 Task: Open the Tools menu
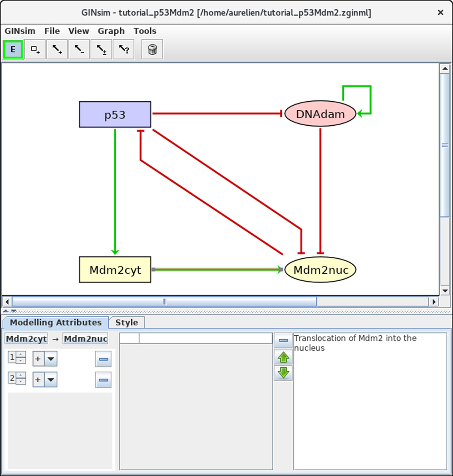pos(145,31)
